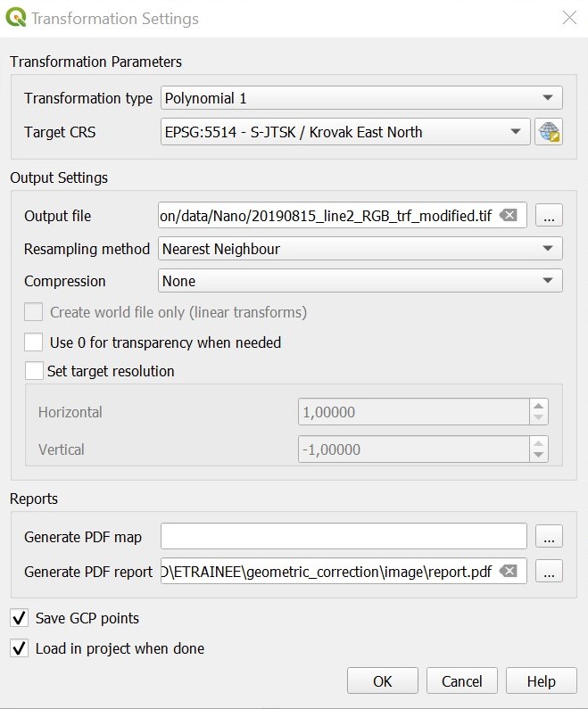This screenshot has height=709, width=588.
Task: Open the Resampling method dropdown
Action: click(x=360, y=249)
